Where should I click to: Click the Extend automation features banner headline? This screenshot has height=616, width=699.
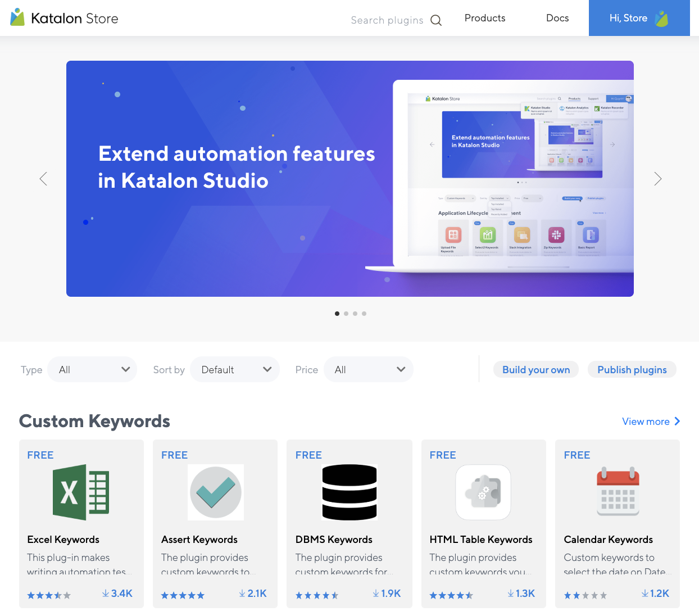pyautogui.click(x=237, y=167)
